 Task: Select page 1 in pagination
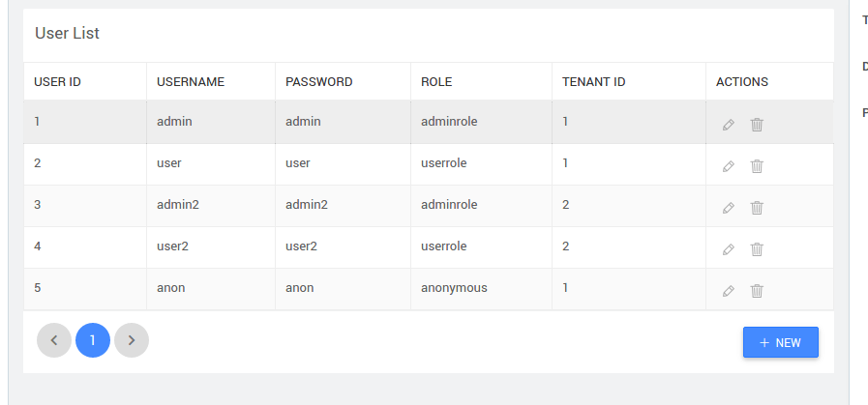point(93,340)
